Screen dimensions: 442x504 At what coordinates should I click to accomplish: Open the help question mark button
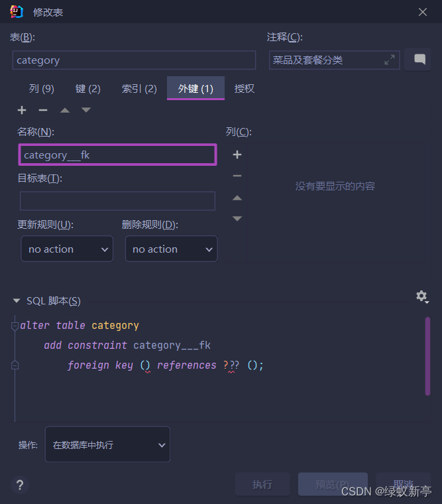click(20, 485)
